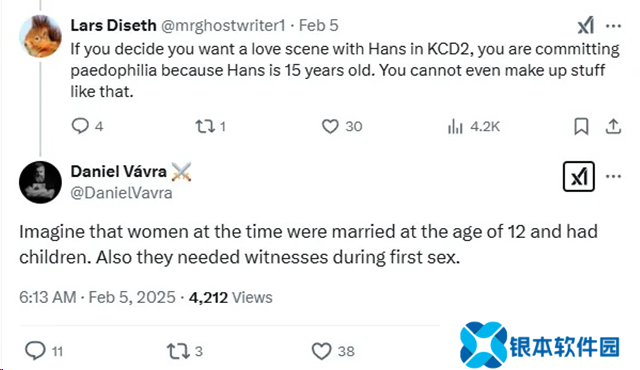Screen dimensions: 640x370
Task: Like Daniel Vávra's tweet with 38 likes
Action: [322, 351]
